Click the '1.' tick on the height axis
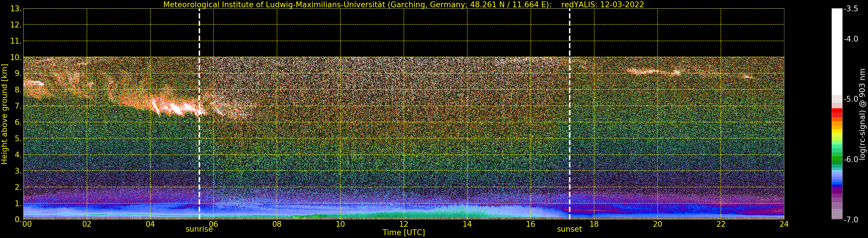This screenshot has height=238, width=868. point(18,203)
